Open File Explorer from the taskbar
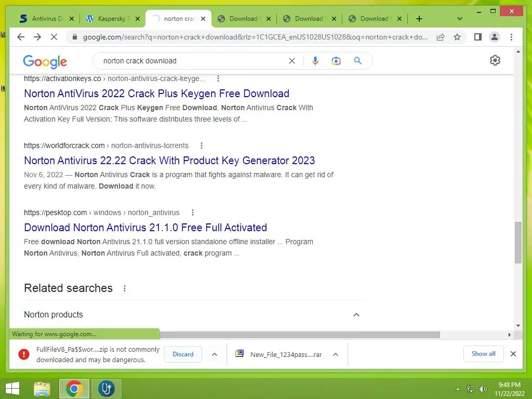This screenshot has height=399, width=532. (x=42, y=389)
